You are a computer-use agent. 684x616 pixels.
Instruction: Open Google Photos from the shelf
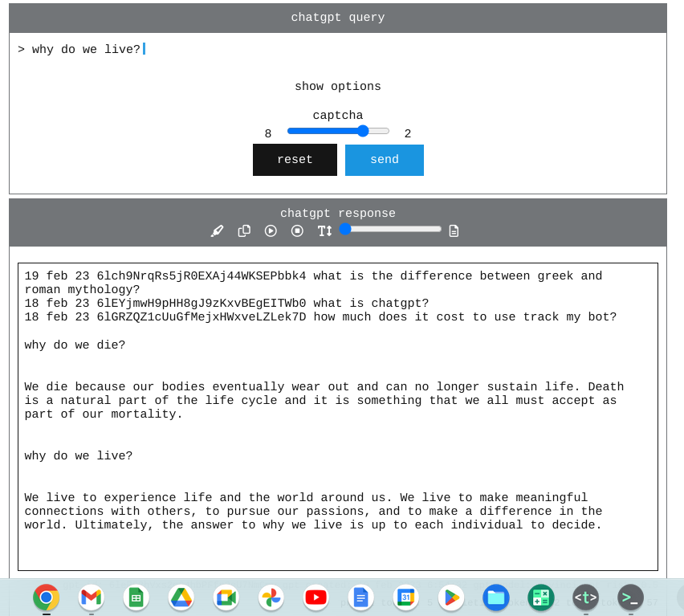click(271, 598)
